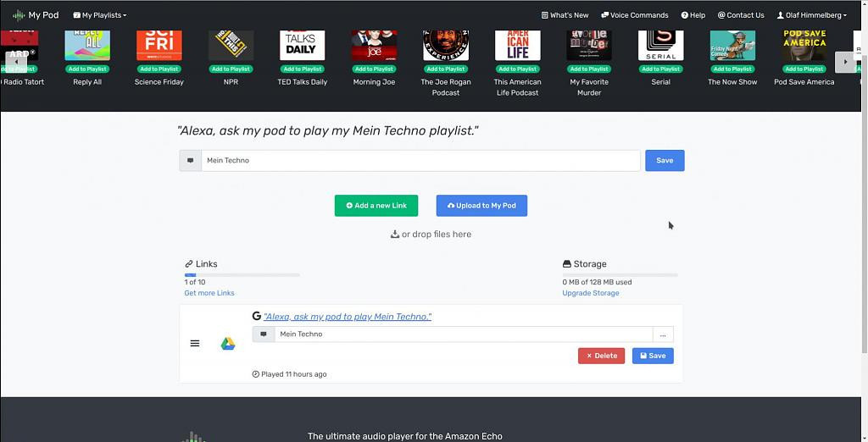The width and height of the screenshot is (868, 442).
Task: Open the My Playlists dropdown menu
Action: click(x=100, y=15)
